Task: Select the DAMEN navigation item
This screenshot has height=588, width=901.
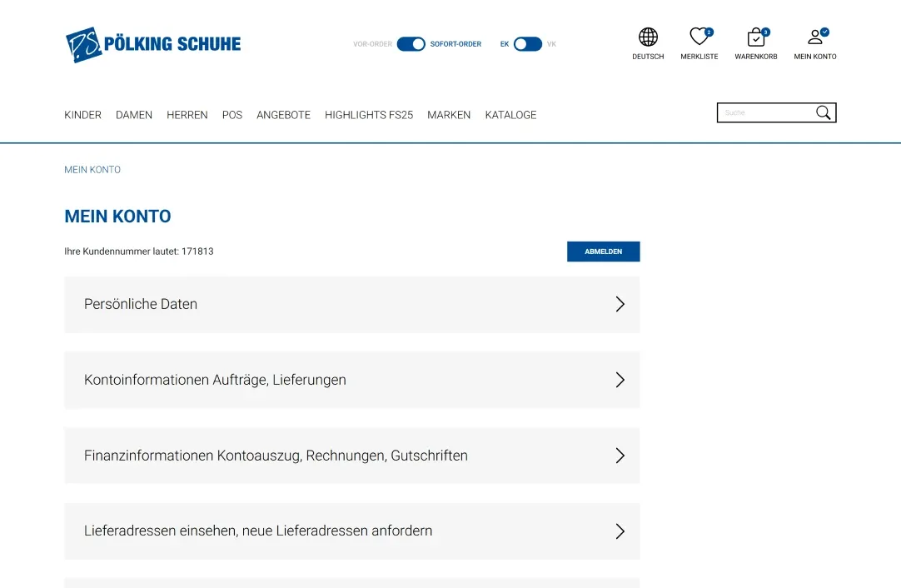Action: (x=134, y=115)
